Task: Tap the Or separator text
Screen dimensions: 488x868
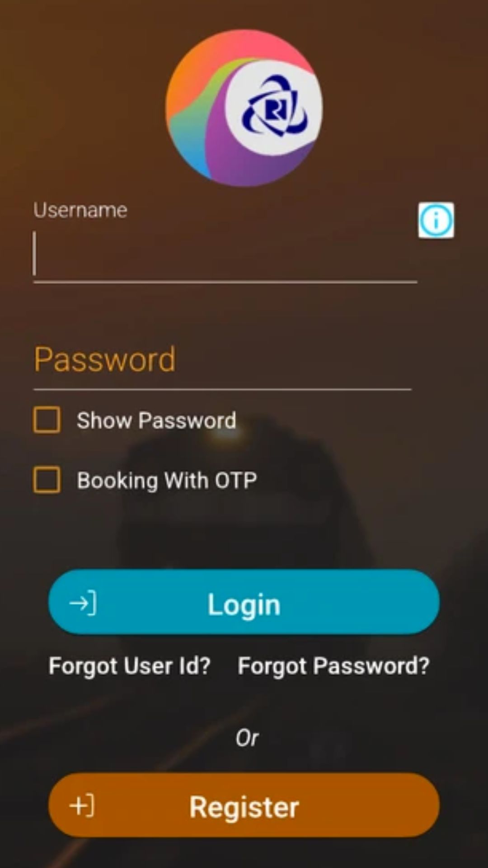Action: tap(247, 738)
